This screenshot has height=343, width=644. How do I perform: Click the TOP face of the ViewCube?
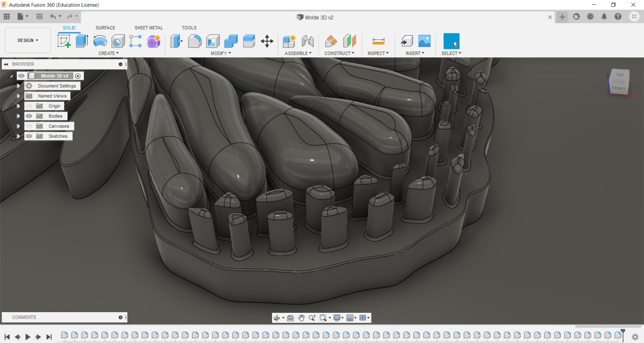pyautogui.click(x=619, y=75)
